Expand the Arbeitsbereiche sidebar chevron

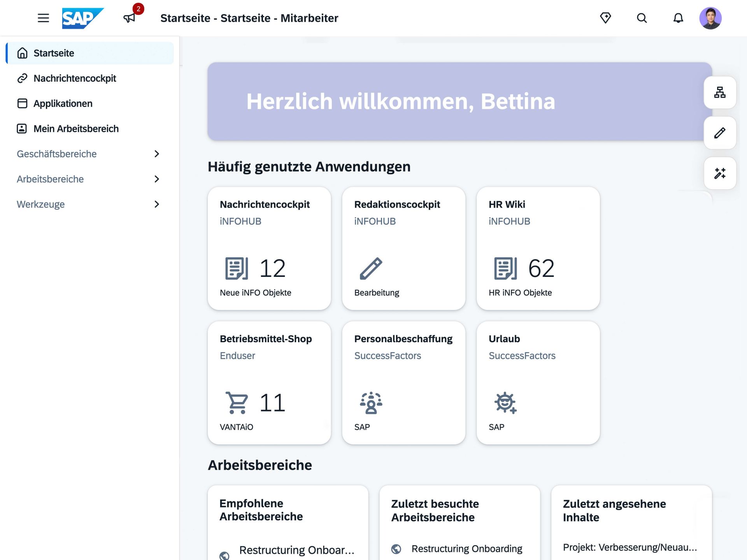point(157,179)
